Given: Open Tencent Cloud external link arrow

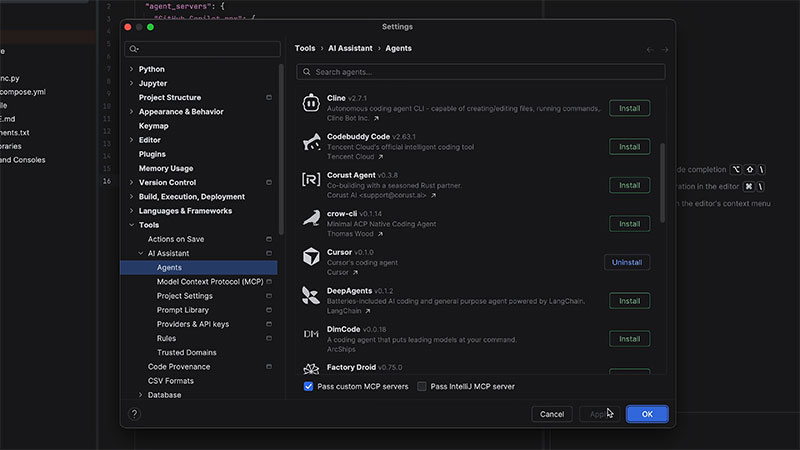Looking at the screenshot, I should pos(381,157).
